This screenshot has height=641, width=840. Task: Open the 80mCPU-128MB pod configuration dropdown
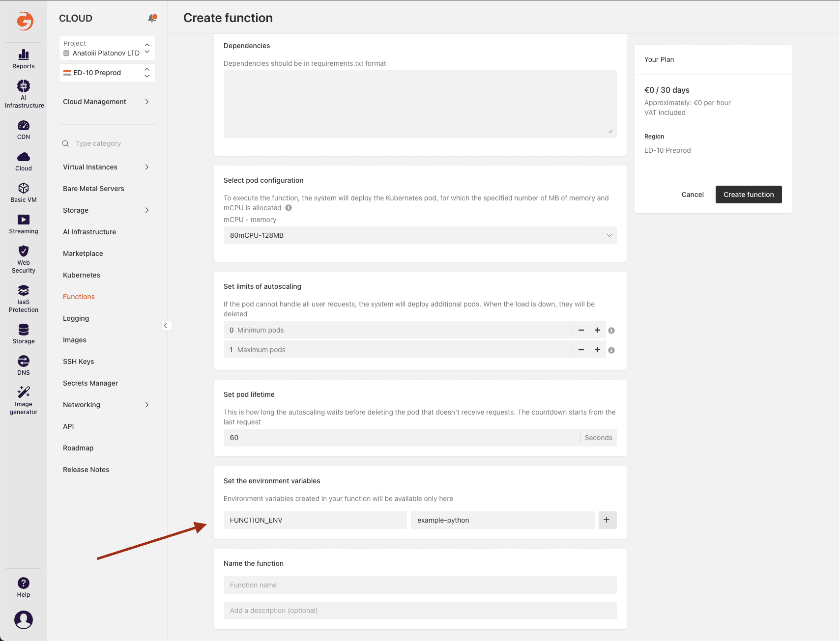point(420,235)
